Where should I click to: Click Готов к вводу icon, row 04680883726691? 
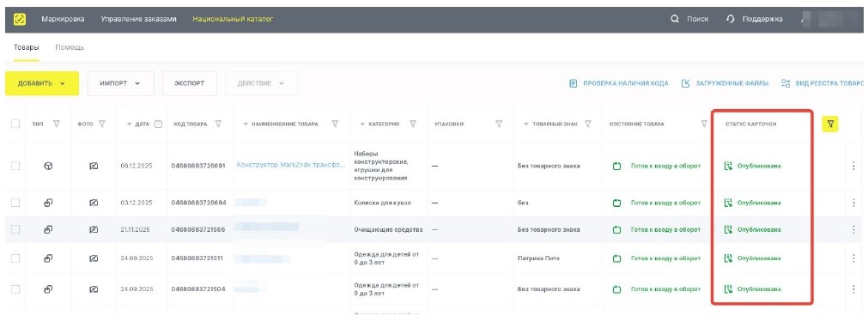[x=617, y=166]
